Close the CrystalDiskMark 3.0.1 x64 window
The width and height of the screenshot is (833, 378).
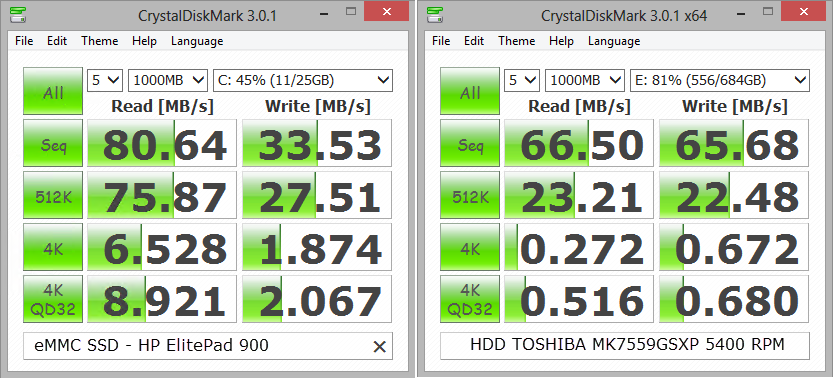tap(804, 11)
